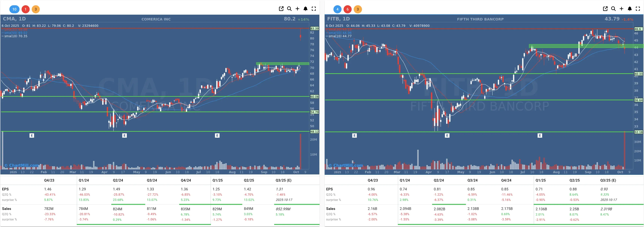Click the orange 3 badge for CMA

36,9
